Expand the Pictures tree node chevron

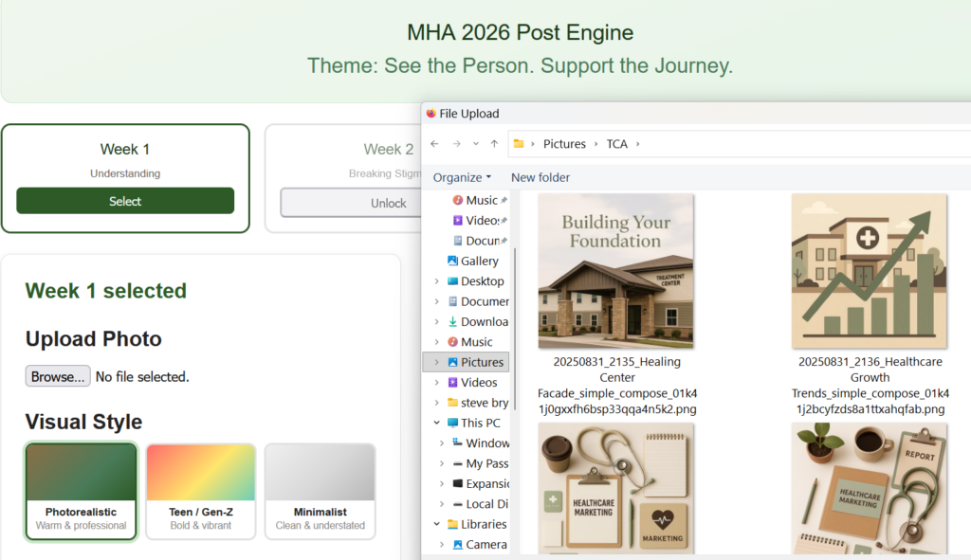[436, 362]
